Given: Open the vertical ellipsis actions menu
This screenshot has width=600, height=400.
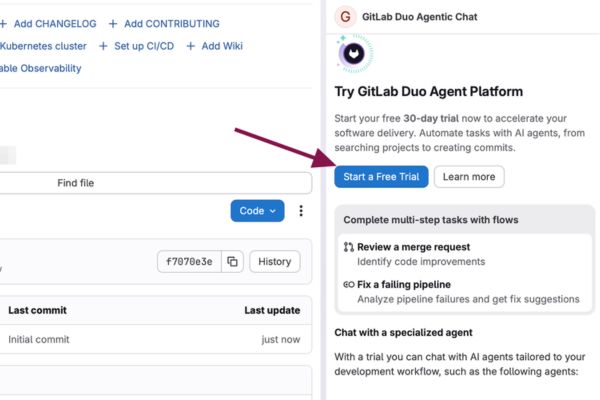Looking at the screenshot, I should click(x=301, y=211).
